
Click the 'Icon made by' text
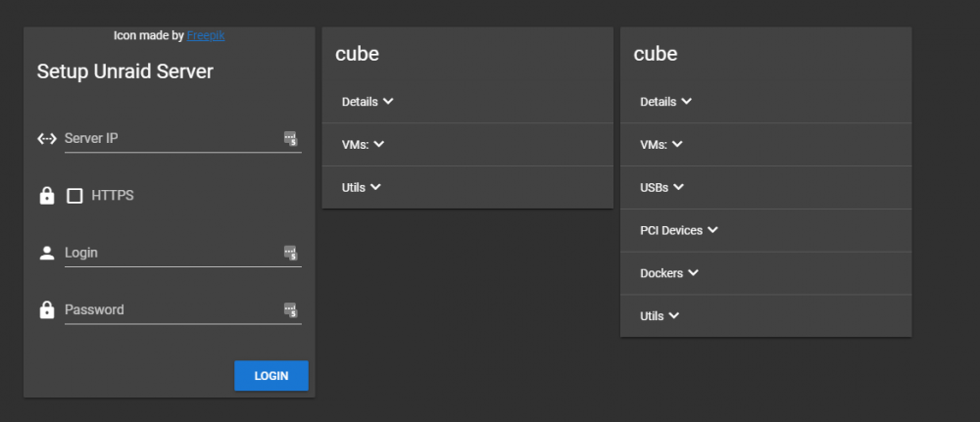(149, 35)
